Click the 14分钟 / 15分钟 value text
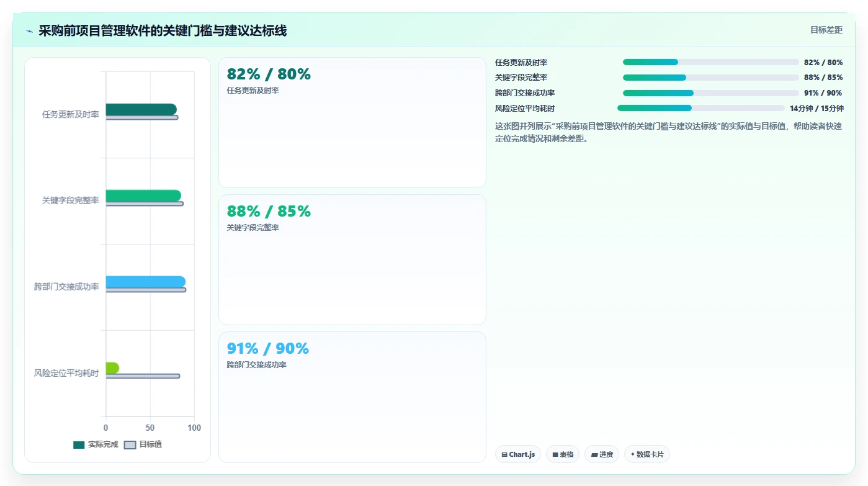The width and height of the screenshot is (868, 486). (x=817, y=108)
